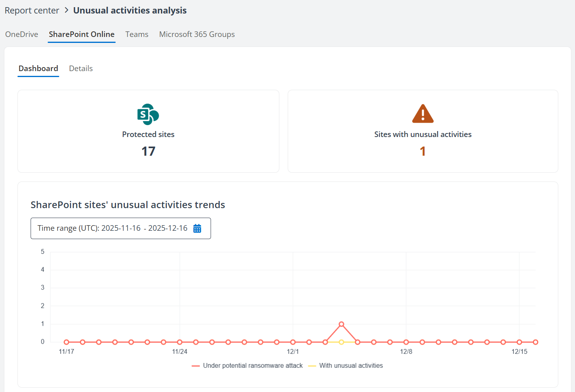Click the Protected sites count 17
575x392 pixels.
tap(148, 151)
